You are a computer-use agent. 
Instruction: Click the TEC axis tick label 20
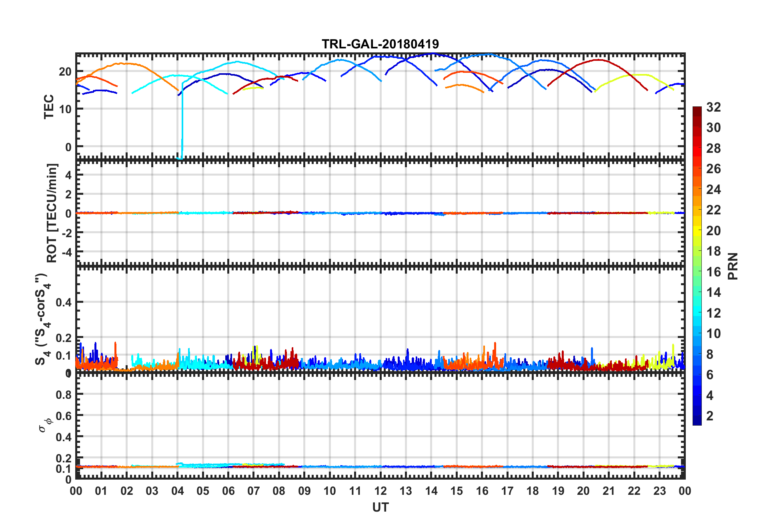click(65, 72)
